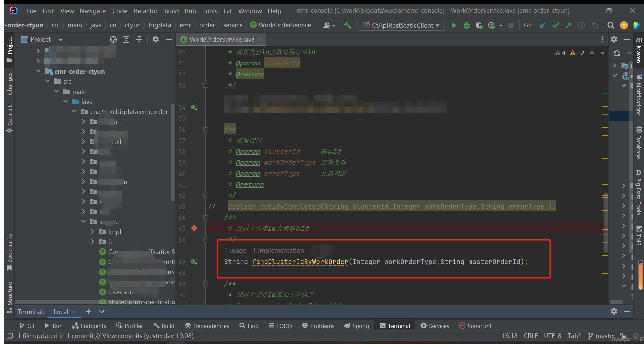Open the File menu
The image size is (644, 344).
pos(31,11)
